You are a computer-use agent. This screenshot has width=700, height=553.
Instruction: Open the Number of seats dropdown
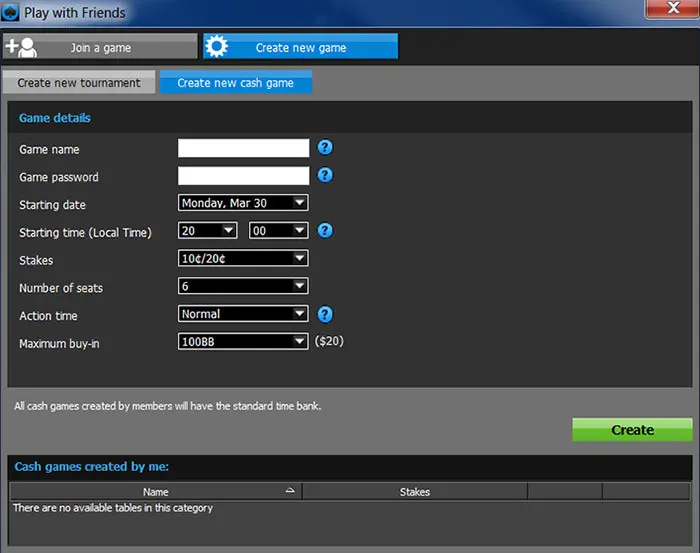[243, 287]
